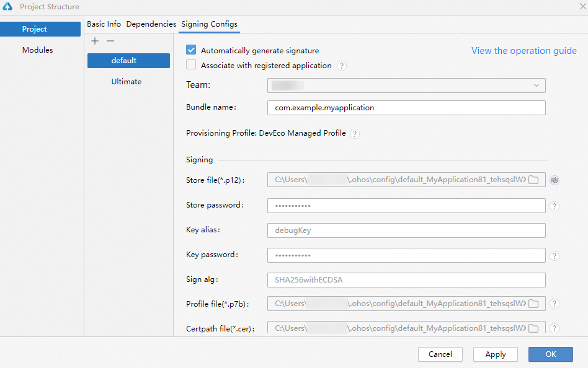This screenshot has width=588, height=368.
Task: Open View the operation guide link
Action: pos(523,51)
